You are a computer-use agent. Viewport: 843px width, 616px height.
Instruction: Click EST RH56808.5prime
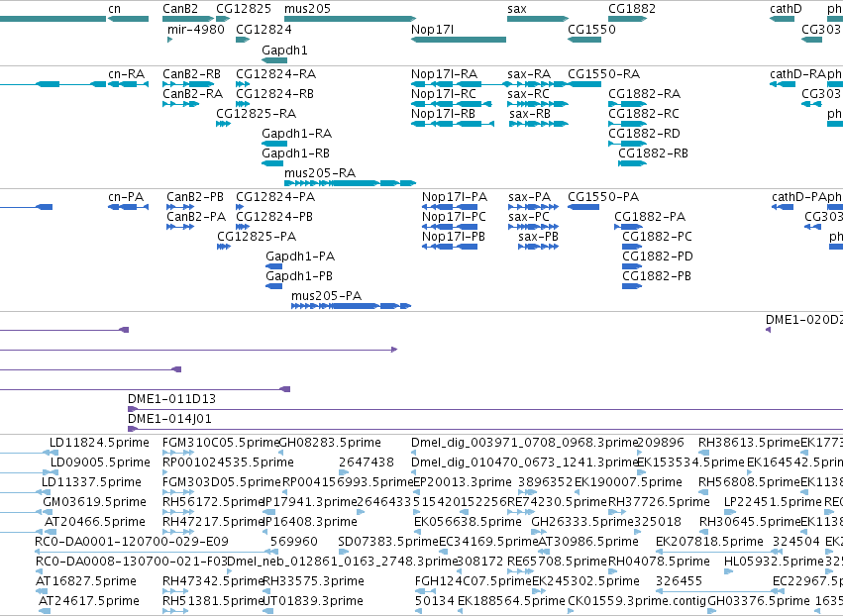pos(750,482)
